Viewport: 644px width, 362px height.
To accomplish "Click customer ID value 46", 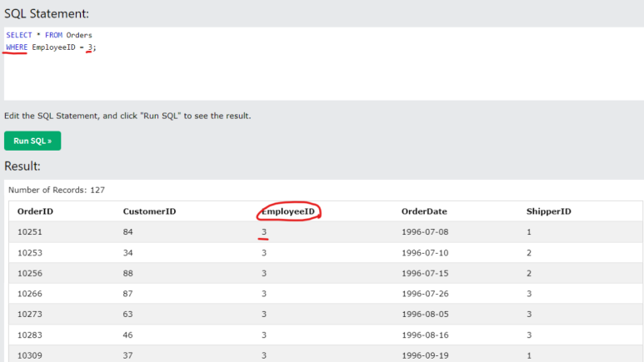I will point(127,335).
